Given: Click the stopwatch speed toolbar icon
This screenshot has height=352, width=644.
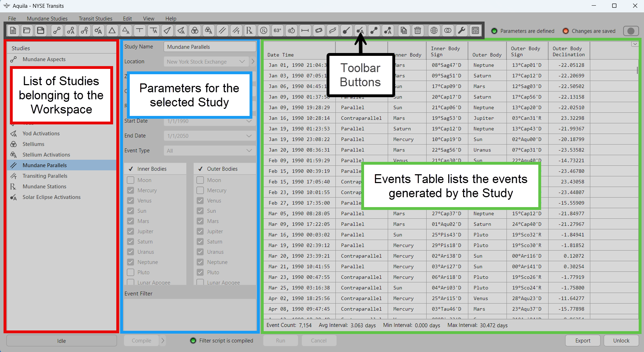Looking at the screenshot, I should pos(291,31).
